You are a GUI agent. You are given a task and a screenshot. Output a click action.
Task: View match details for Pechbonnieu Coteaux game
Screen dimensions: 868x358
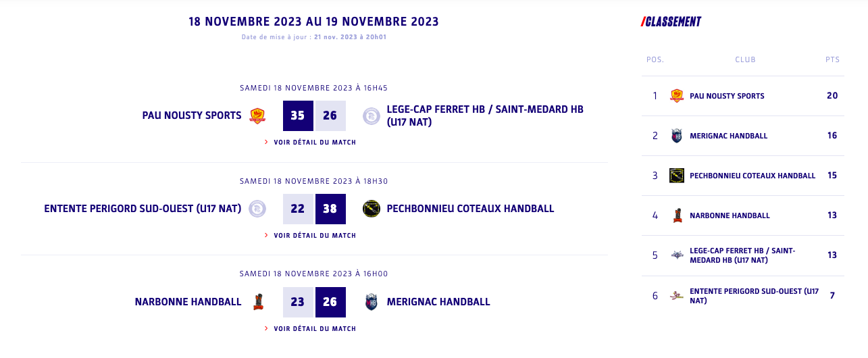click(314, 236)
